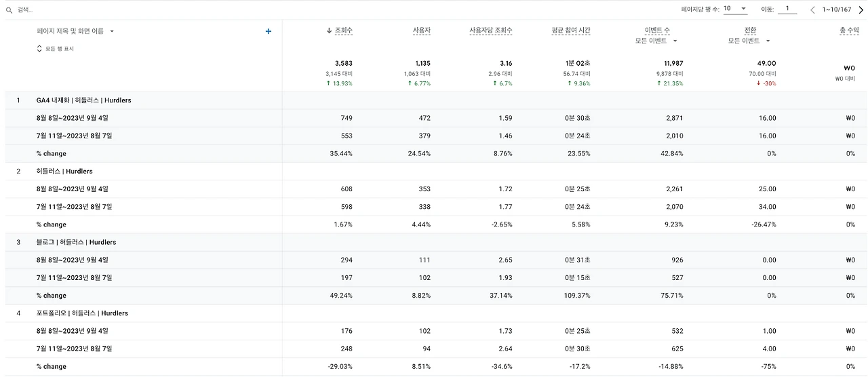
Task: Sort by 조회수 column header
Action: pyautogui.click(x=343, y=31)
